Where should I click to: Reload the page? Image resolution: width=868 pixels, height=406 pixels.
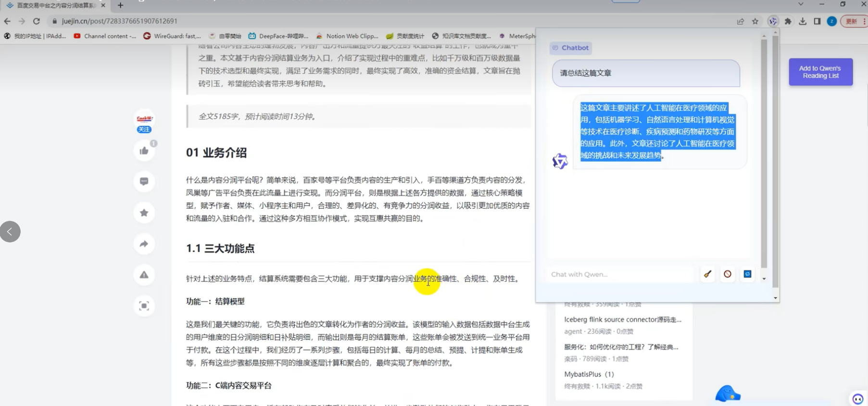click(37, 21)
